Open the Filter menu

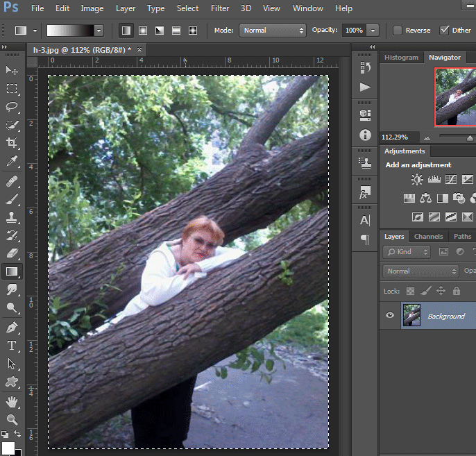coord(220,8)
